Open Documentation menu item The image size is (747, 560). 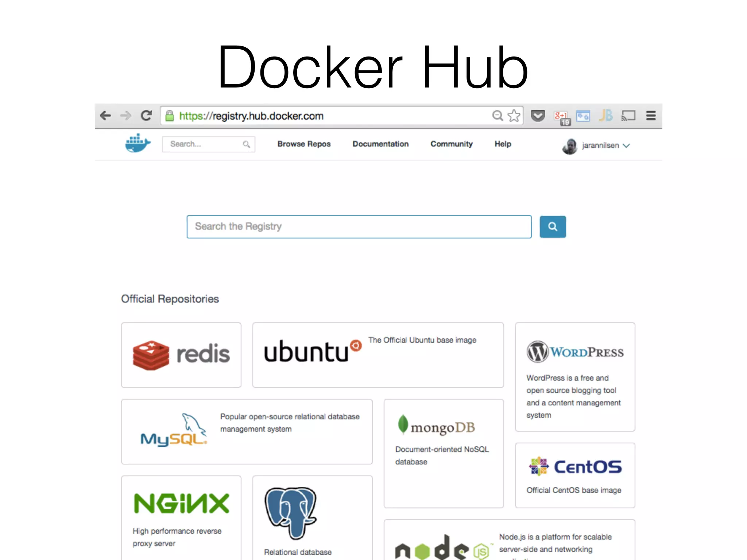tap(380, 144)
